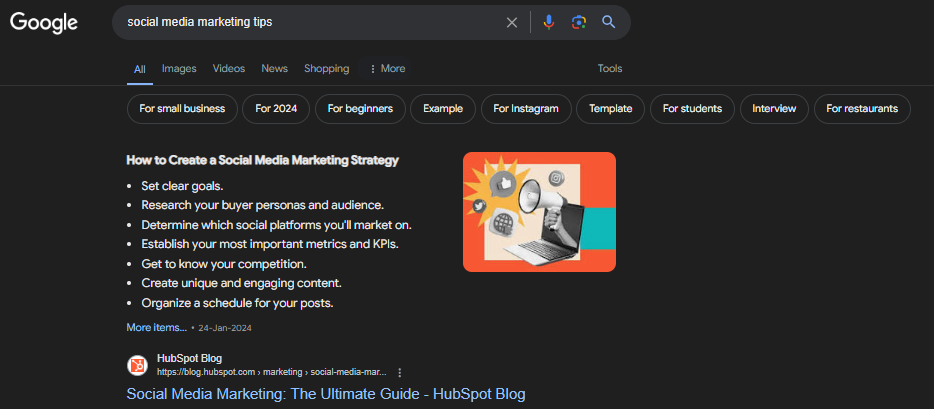The height and width of the screenshot is (409, 934).
Task: Choose the For Instagram chip
Action: coord(526,109)
